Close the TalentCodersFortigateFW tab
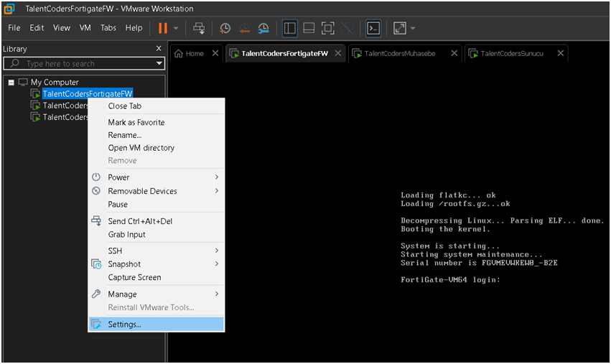 [x=338, y=53]
